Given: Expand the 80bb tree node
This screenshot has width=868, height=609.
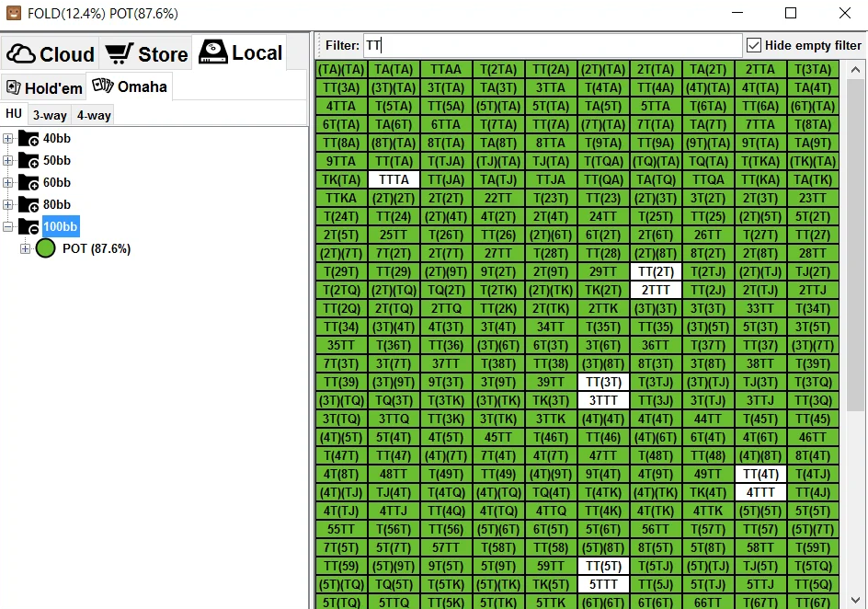Looking at the screenshot, I should tap(7, 205).
